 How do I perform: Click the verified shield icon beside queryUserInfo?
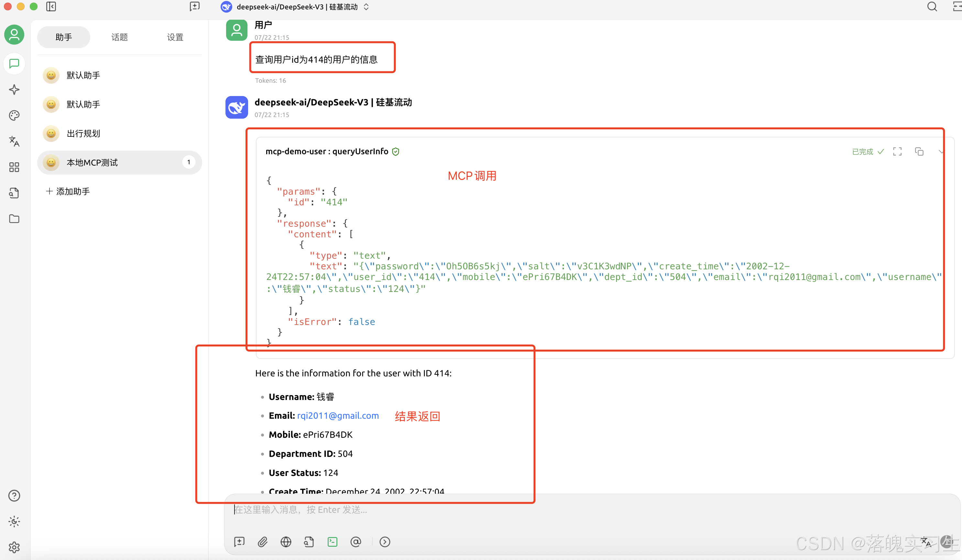click(396, 151)
